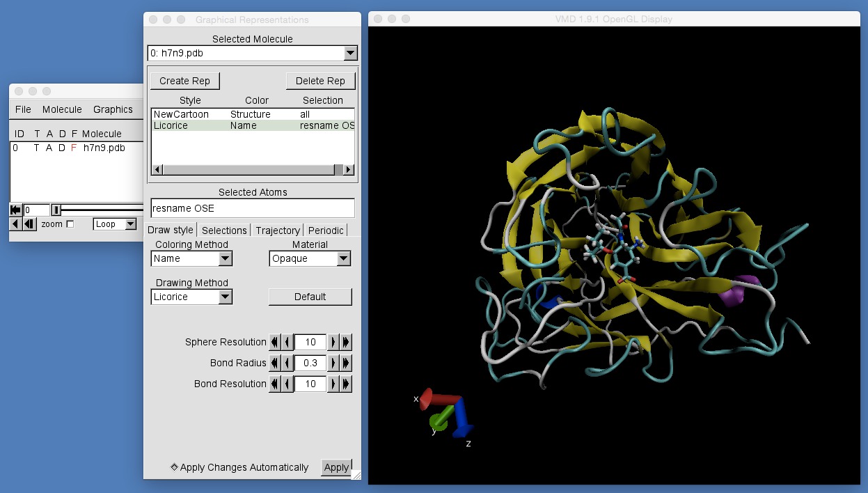
Task: Switch to the Selections tab
Action: (224, 230)
